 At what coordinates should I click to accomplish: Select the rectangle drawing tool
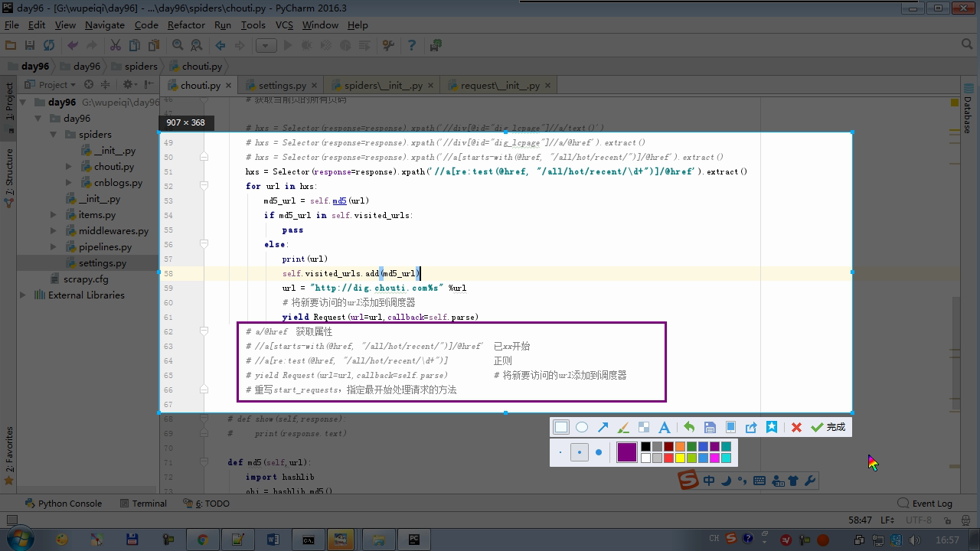pos(561,427)
